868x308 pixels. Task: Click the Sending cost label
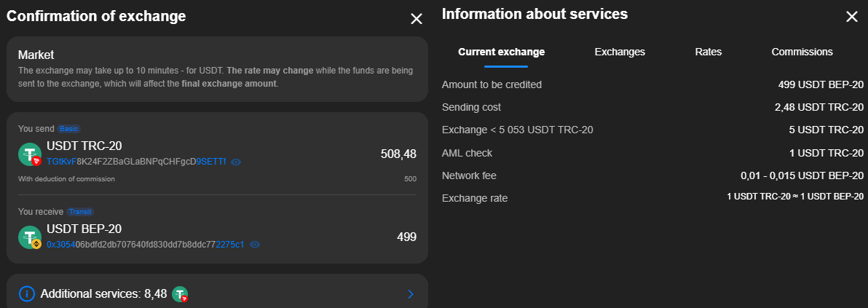pyautogui.click(x=471, y=108)
